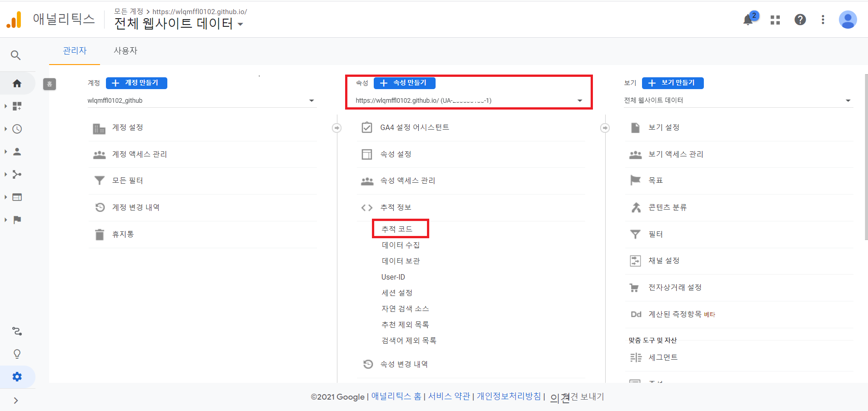
Task: Open the Attribution icon in sidebar
Action: pyautogui.click(x=17, y=331)
